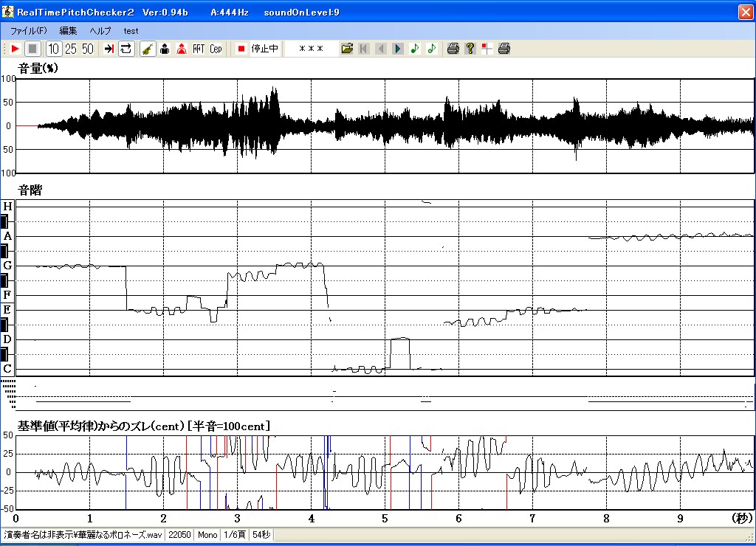Image resolution: width=756 pixels, height=546 pixels.
Task: Select the violin instrument mode
Action: pos(148,49)
